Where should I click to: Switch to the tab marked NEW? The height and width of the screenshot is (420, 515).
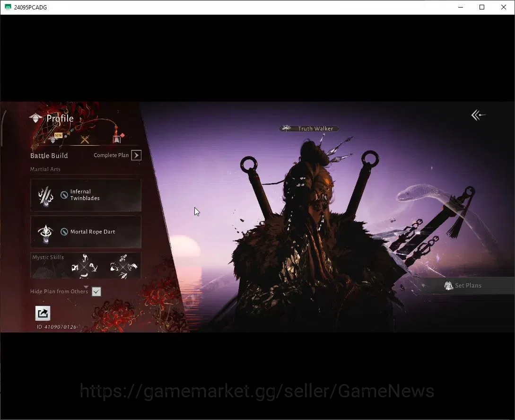[55, 138]
